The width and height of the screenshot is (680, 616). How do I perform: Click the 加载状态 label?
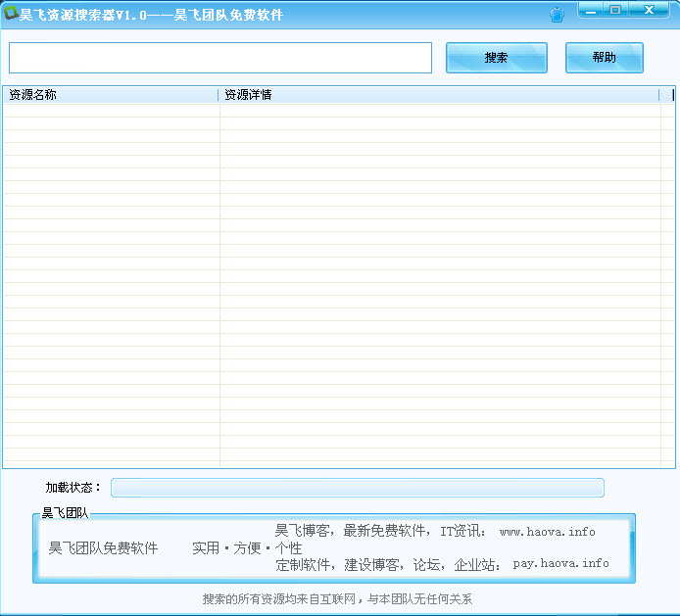(73, 488)
